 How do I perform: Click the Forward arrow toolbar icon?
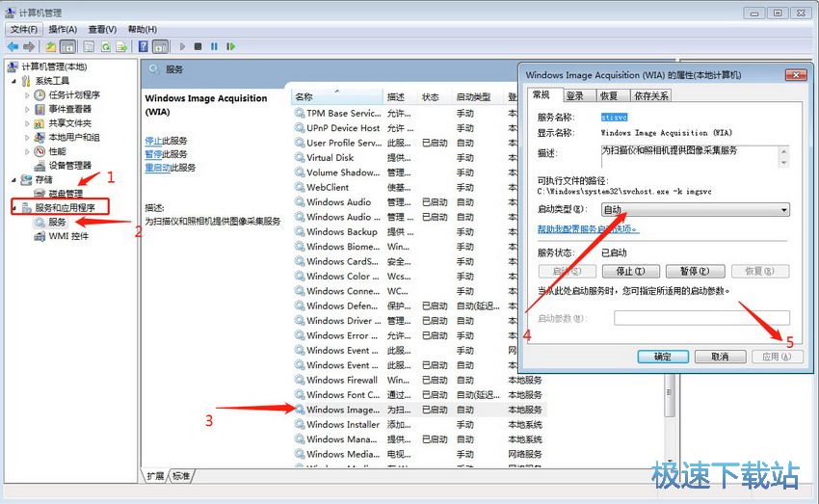click(29, 46)
